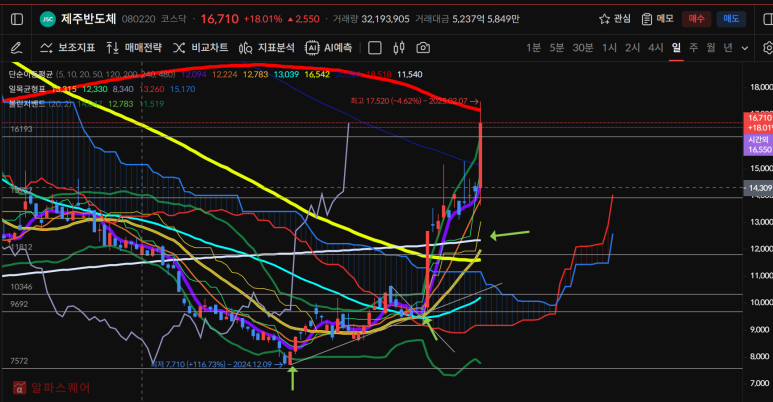Click the +18.01% change rate
Screen dimensions: 773x402
tap(263, 19)
